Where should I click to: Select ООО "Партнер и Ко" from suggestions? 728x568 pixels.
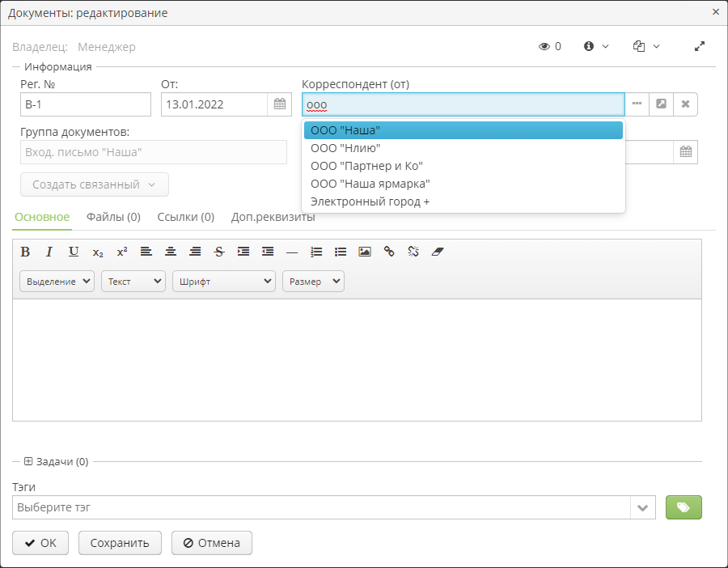click(x=366, y=166)
